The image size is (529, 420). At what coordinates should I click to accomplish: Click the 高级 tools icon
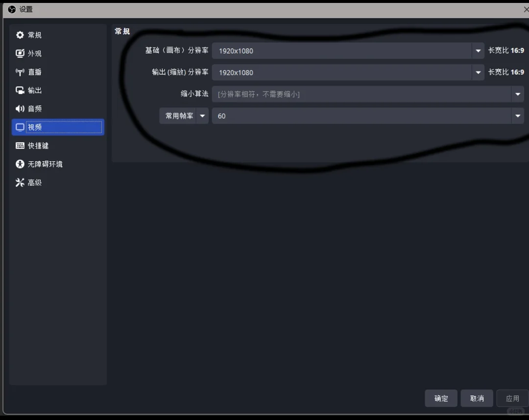click(20, 182)
